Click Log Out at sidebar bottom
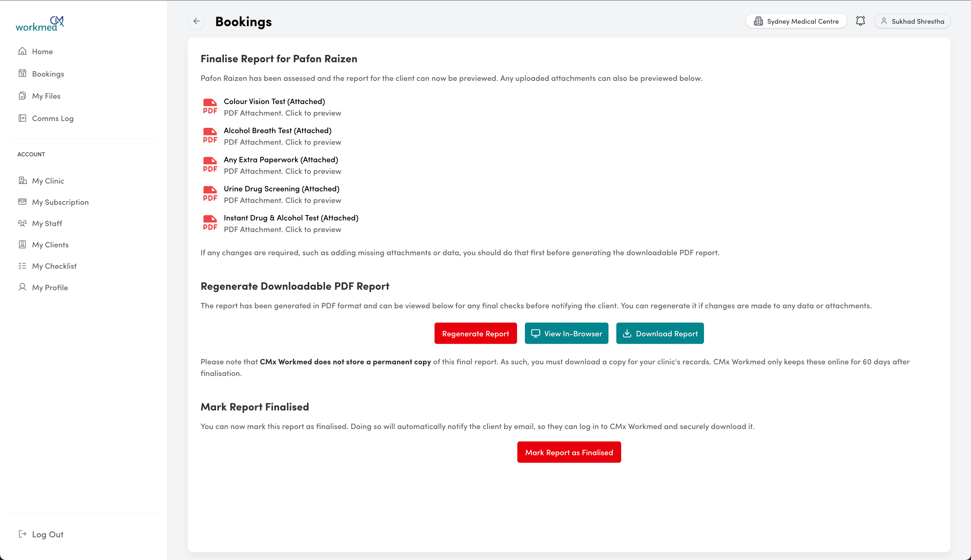The height and width of the screenshot is (560, 971). [47, 534]
